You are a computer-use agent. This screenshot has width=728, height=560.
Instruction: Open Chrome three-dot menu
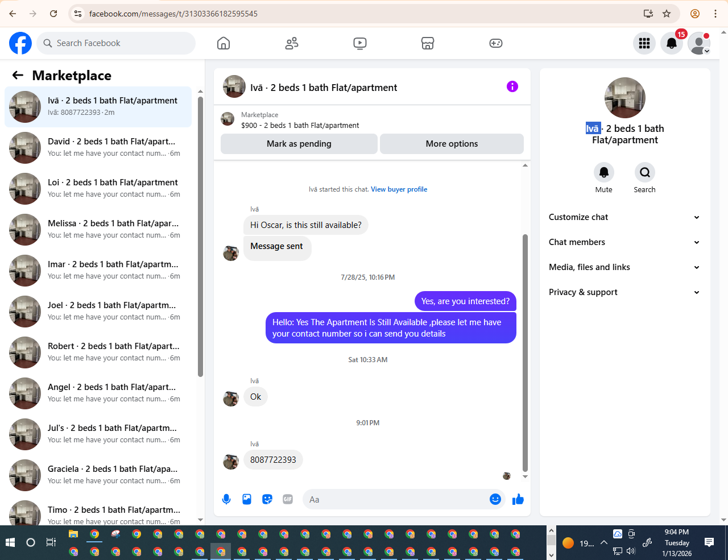pyautogui.click(x=715, y=14)
